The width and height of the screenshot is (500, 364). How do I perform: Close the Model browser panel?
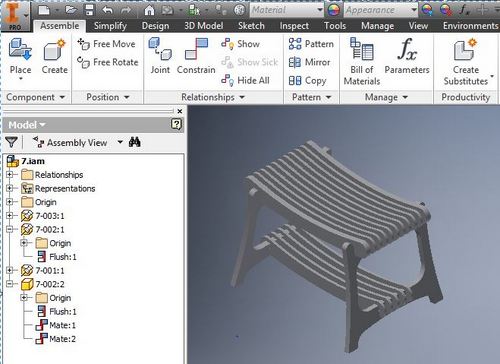coord(180,111)
